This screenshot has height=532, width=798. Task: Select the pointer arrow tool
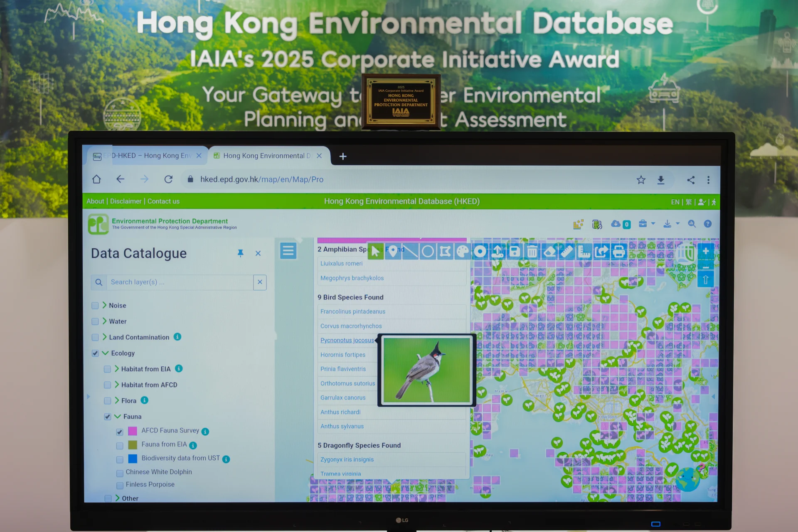375,251
